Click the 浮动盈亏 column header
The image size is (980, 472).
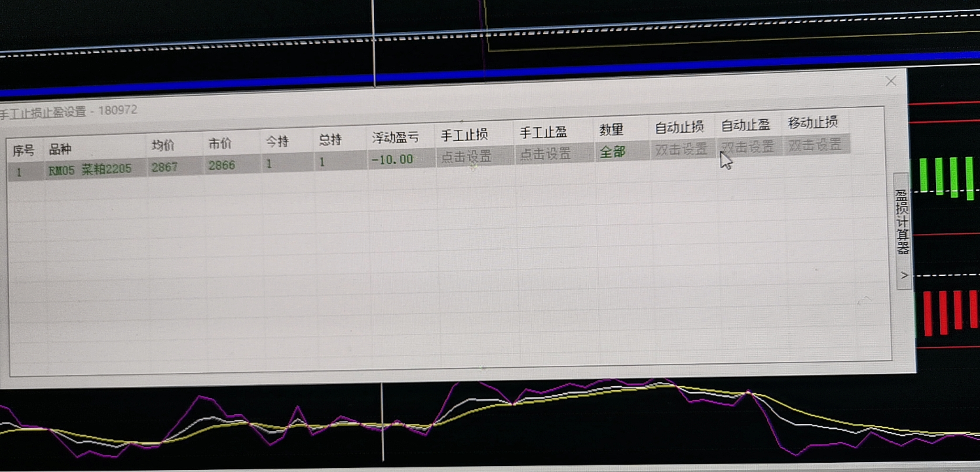click(395, 138)
